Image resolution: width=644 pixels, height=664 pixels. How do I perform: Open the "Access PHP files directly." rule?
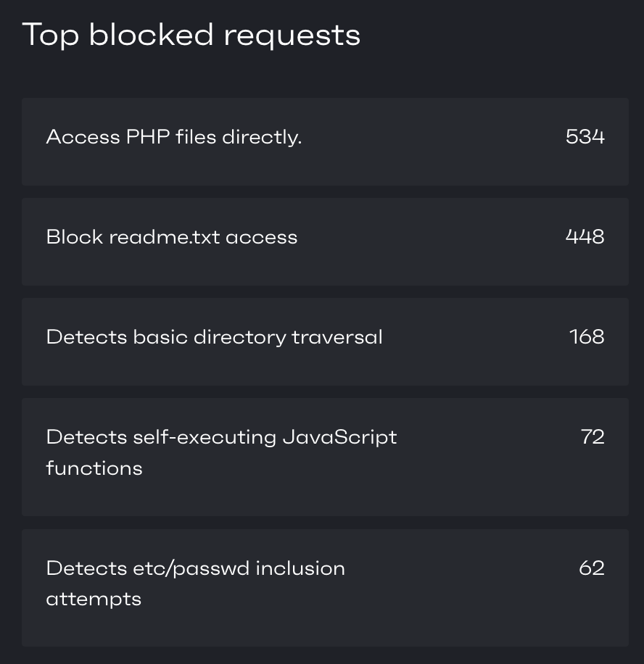pos(174,137)
